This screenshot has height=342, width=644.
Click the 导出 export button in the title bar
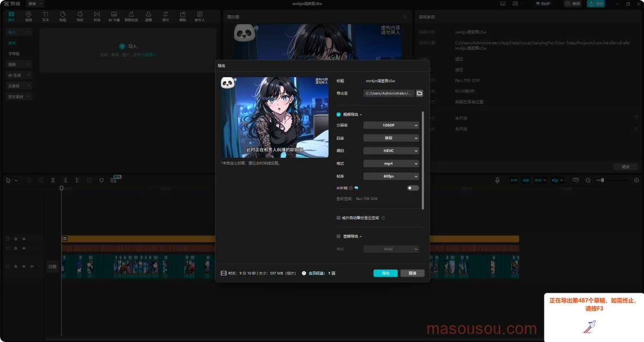pyautogui.click(x=596, y=3)
